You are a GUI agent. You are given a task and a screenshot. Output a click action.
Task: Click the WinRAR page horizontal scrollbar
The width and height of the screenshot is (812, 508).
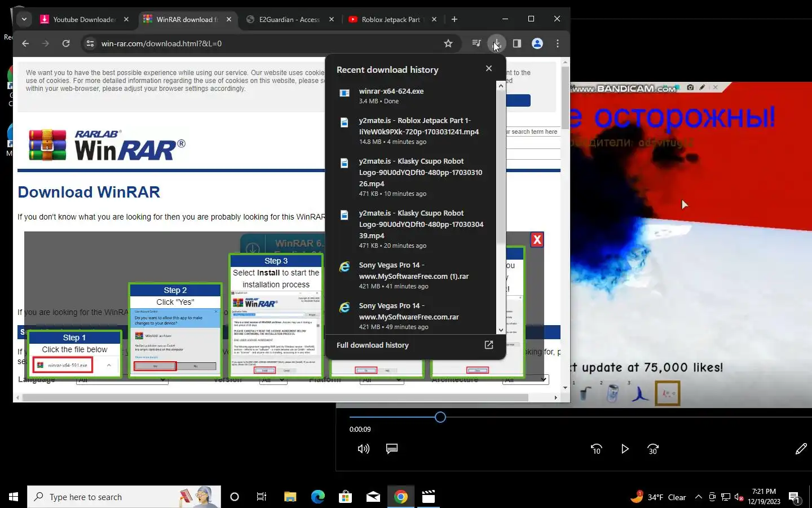click(x=275, y=397)
